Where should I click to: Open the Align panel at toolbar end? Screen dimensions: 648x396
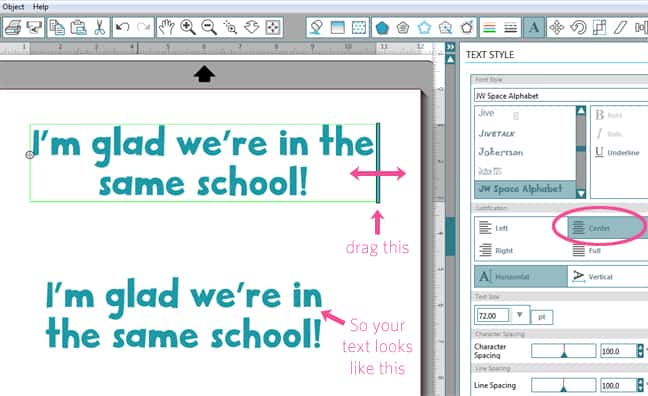[x=641, y=28]
